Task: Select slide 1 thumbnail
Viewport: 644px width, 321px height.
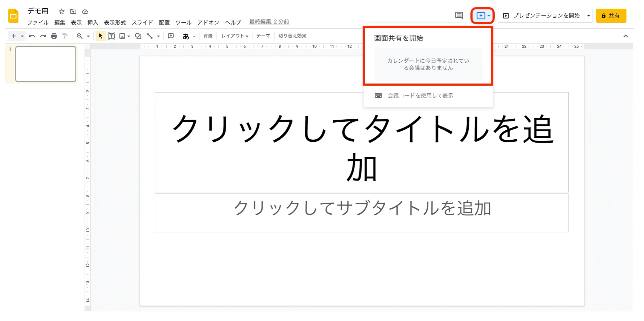Action: point(46,64)
